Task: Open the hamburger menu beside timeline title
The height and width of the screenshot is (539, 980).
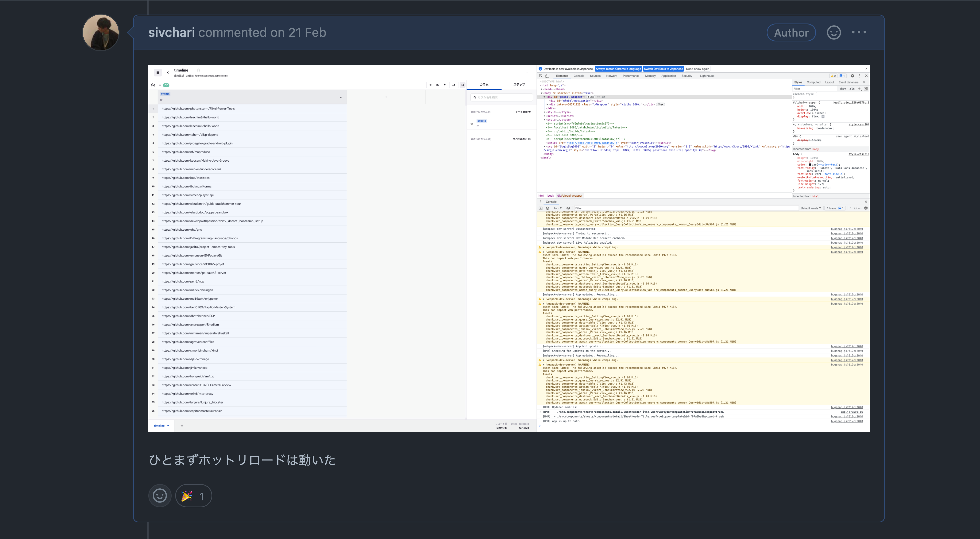Action: pos(158,72)
